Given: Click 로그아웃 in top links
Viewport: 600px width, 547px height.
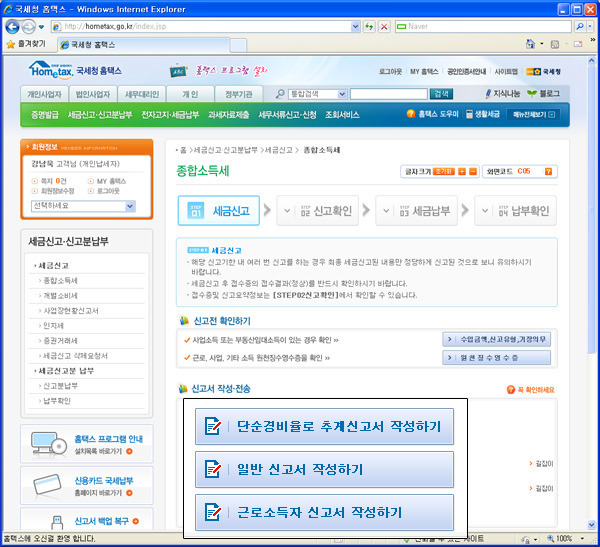Looking at the screenshot, I should click(390, 72).
